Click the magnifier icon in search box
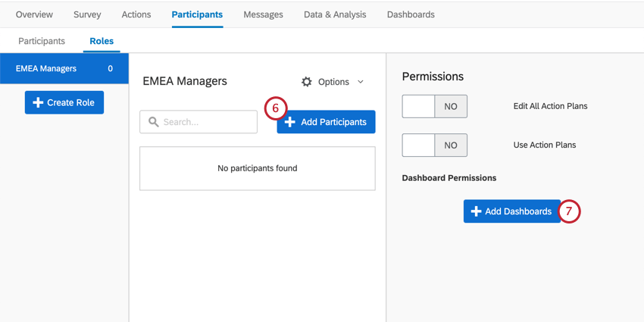This screenshot has height=322, width=644. (x=154, y=122)
